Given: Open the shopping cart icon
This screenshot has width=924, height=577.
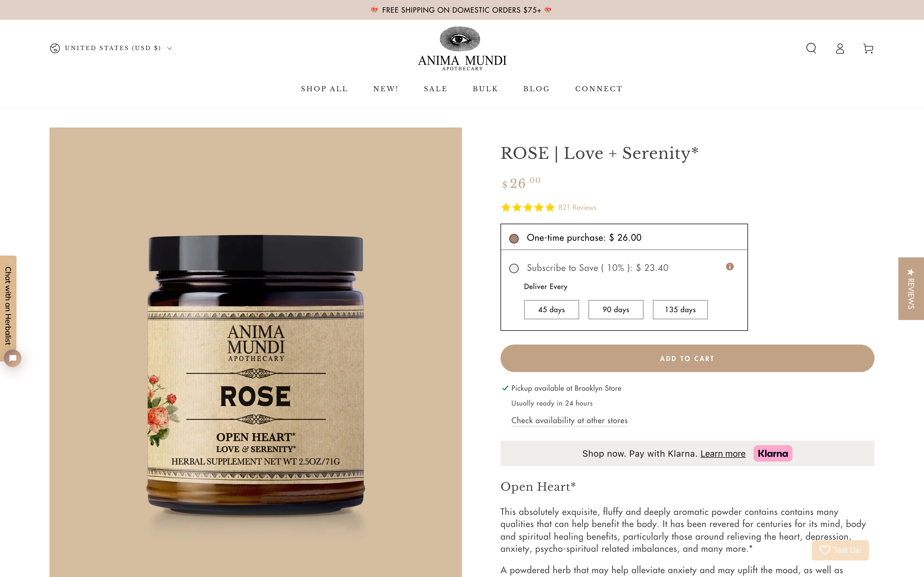Looking at the screenshot, I should (868, 48).
